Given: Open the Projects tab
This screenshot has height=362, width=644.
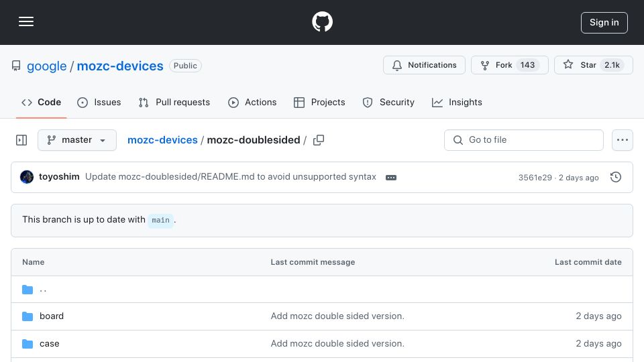Looking at the screenshot, I should (319, 102).
